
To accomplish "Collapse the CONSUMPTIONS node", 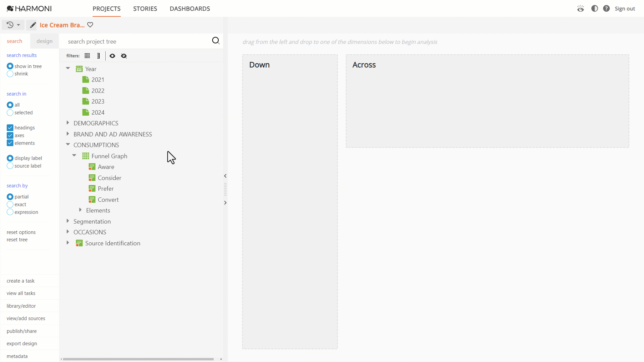I will [x=68, y=144].
